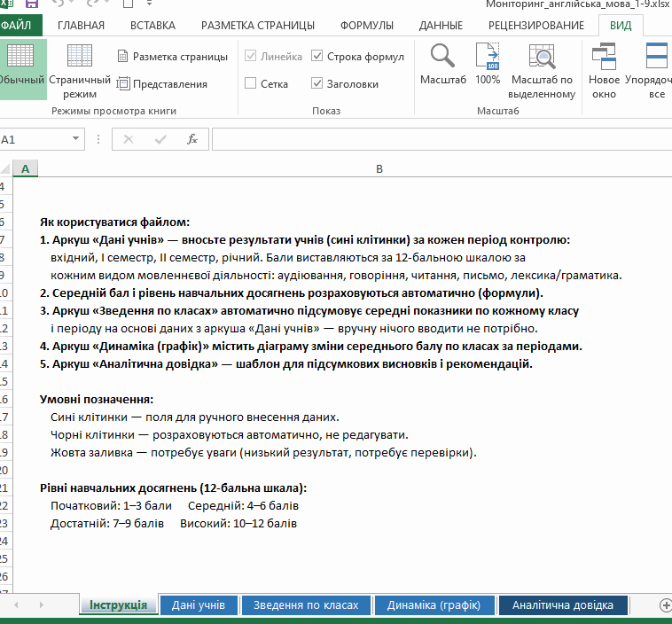Click line '5. Аркуш «Аналітична довідка»'
The height and width of the screenshot is (624, 672).
pos(286,364)
